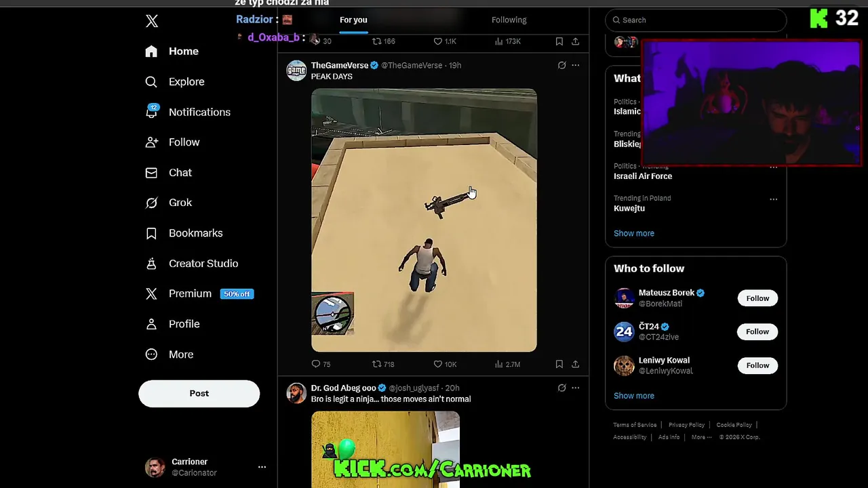
Task: Open Creator Studio
Action: [192, 264]
